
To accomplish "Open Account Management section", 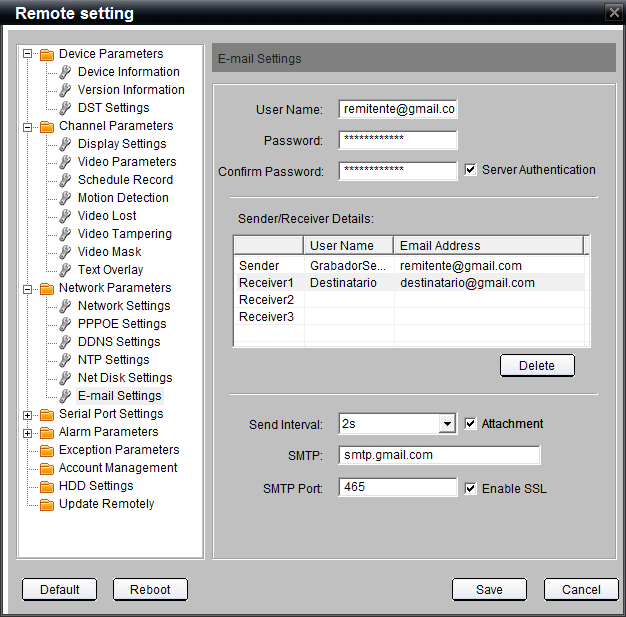I will tap(118, 468).
